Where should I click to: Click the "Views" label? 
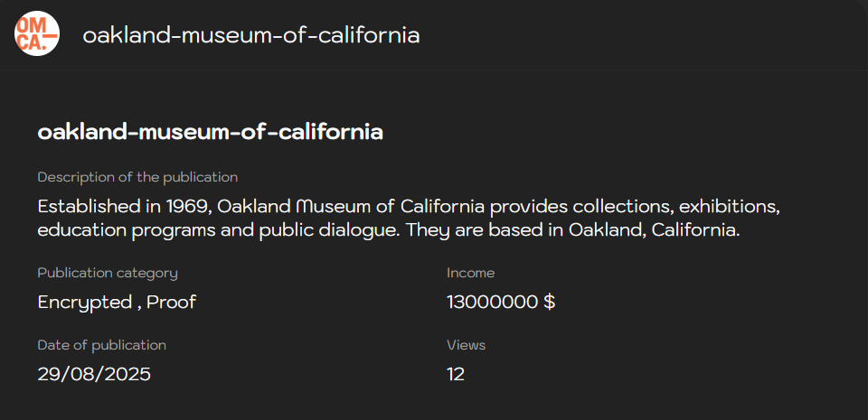click(x=466, y=345)
